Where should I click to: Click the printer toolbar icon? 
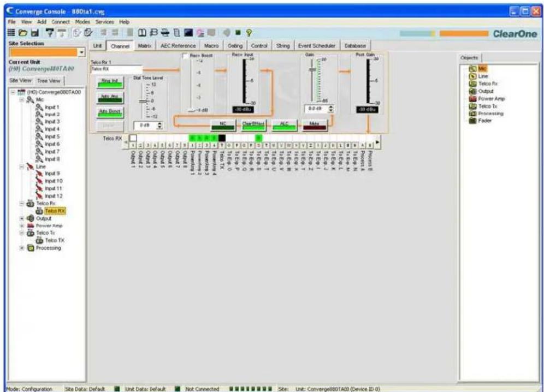click(165, 33)
